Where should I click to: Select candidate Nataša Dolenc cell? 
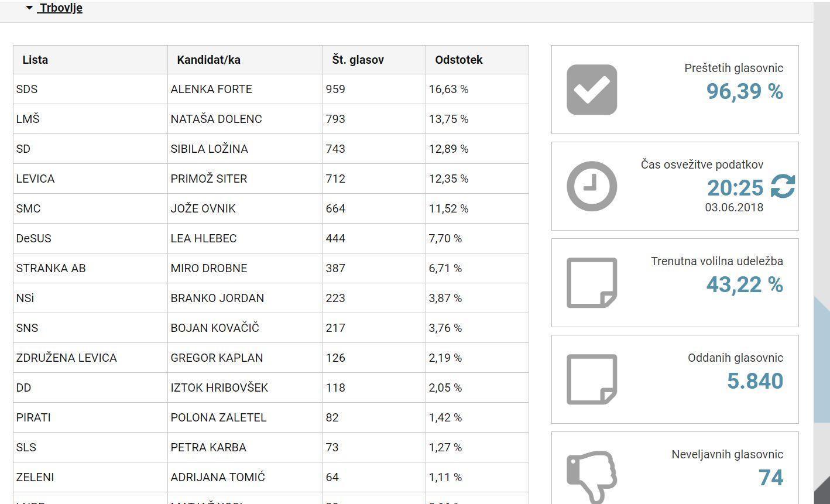(216, 119)
